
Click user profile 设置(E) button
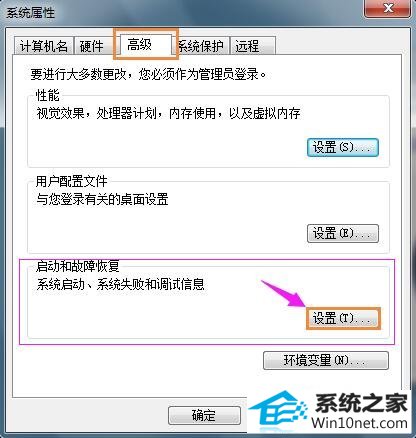point(343,233)
